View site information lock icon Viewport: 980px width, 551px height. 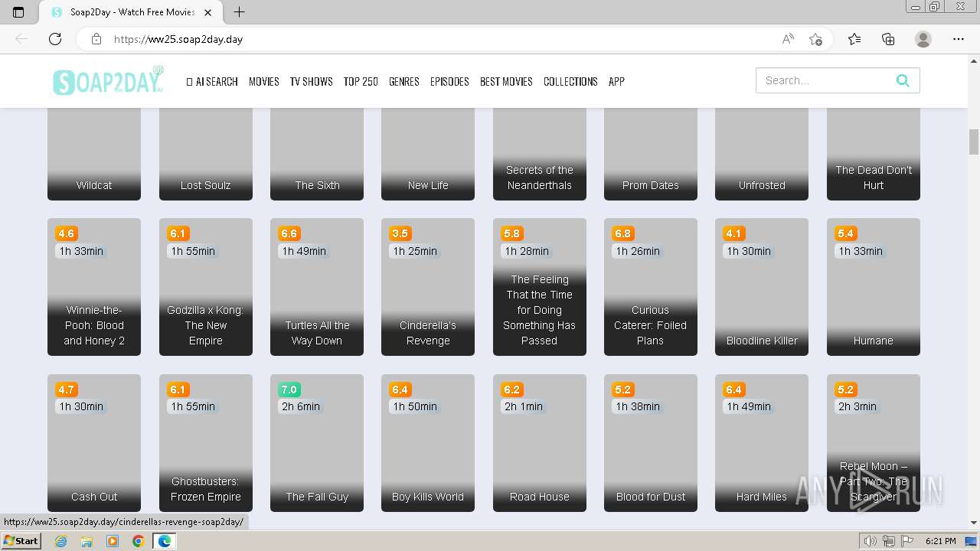(x=96, y=39)
